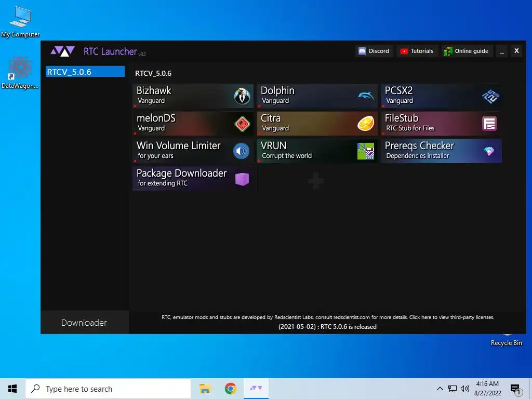The height and width of the screenshot is (399, 532).
Task: Launch melonDS Vanguard
Action: point(193,124)
